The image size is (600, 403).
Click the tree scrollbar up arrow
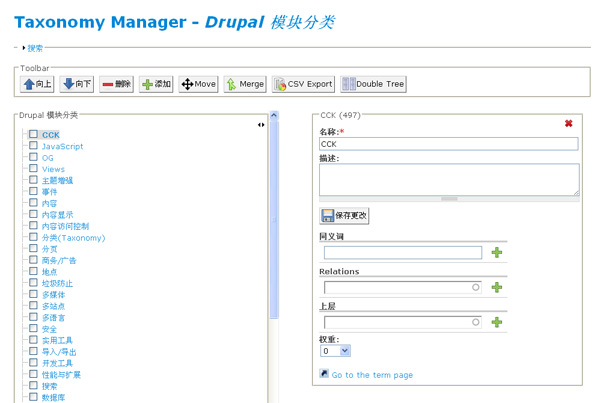pyautogui.click(x=274, y=115)
